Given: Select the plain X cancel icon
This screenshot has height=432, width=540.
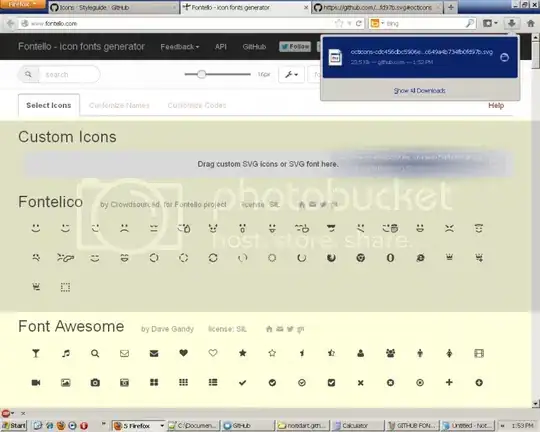Looking at the screenshot, I should [x=361, y=383].
